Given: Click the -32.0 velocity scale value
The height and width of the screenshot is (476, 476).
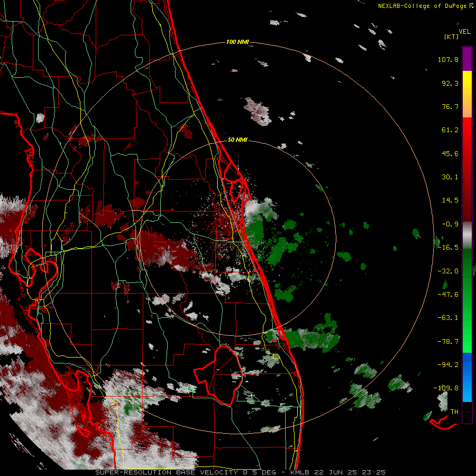Looking at the screenshot, I should [x=448, y=271].
